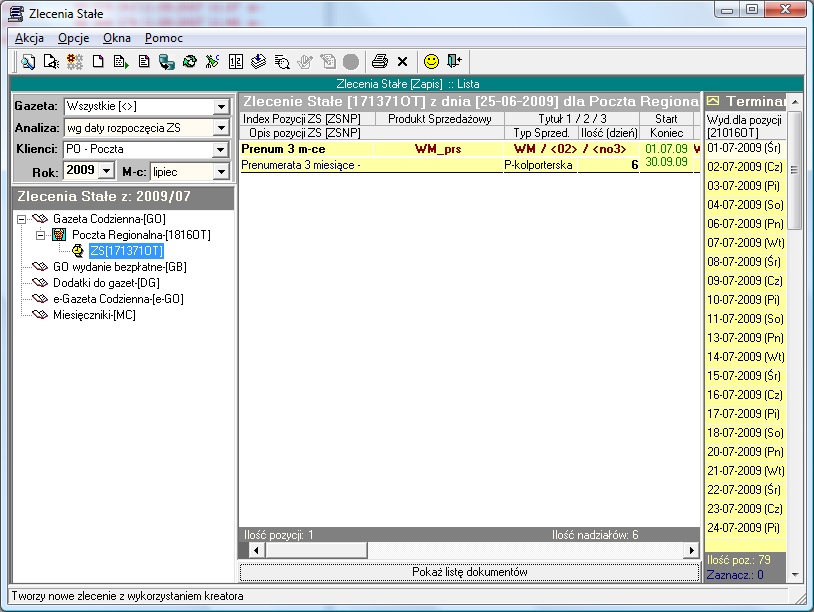The image size is (814, 612).
Task: Select Miesięczniki-[MC] in the tree
Action: click(94, 315)
